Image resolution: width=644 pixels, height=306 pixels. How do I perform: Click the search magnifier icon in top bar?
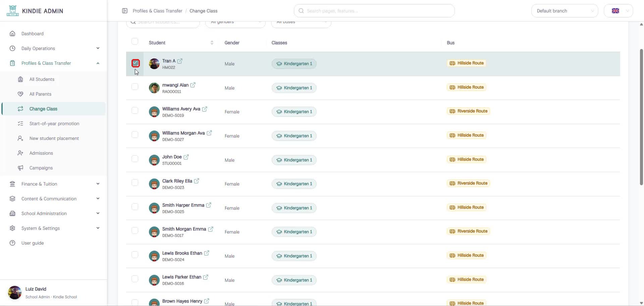click(301, 11)
